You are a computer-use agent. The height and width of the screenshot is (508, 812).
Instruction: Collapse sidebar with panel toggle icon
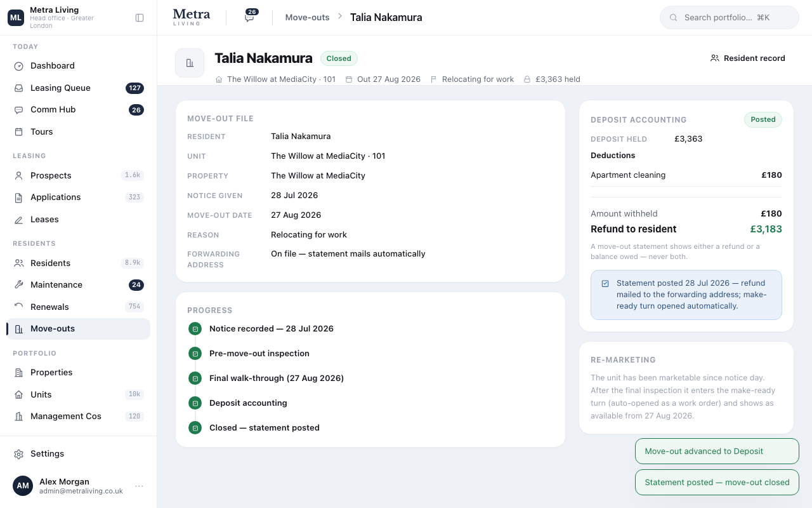[x=140, y=18]
